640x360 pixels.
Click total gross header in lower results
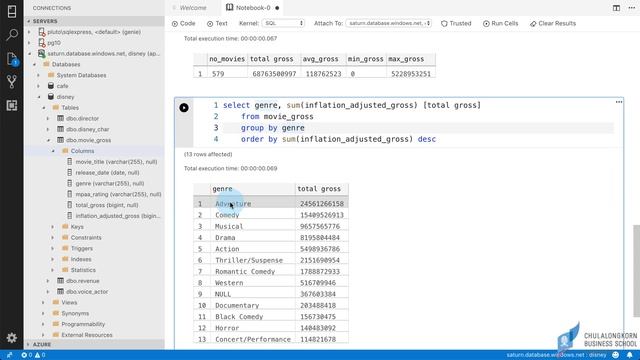(x=322, y=189)
